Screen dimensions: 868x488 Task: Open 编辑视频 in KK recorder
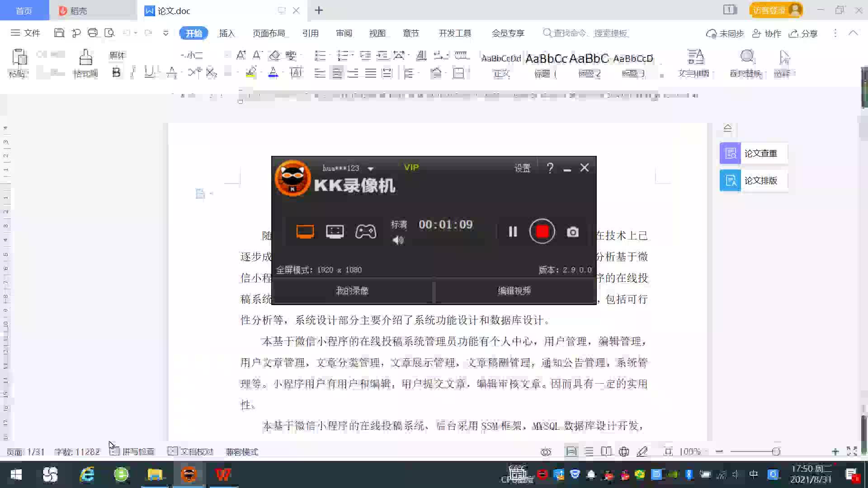514,291
